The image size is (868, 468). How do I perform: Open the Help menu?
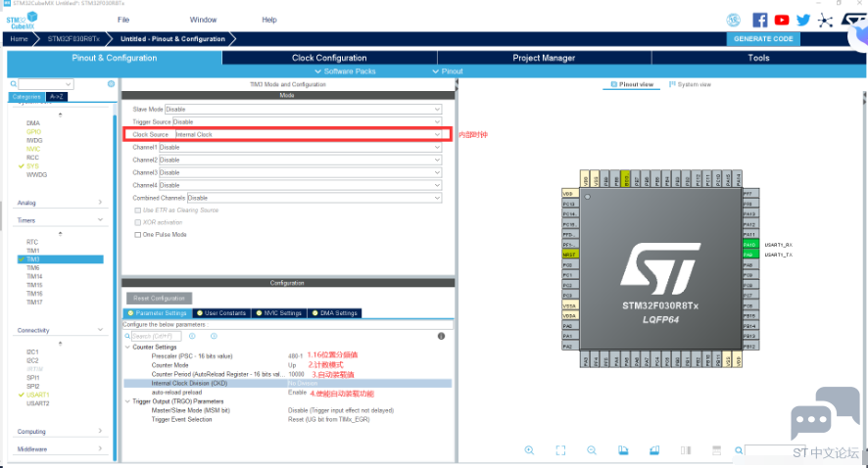tap(269, 20)
